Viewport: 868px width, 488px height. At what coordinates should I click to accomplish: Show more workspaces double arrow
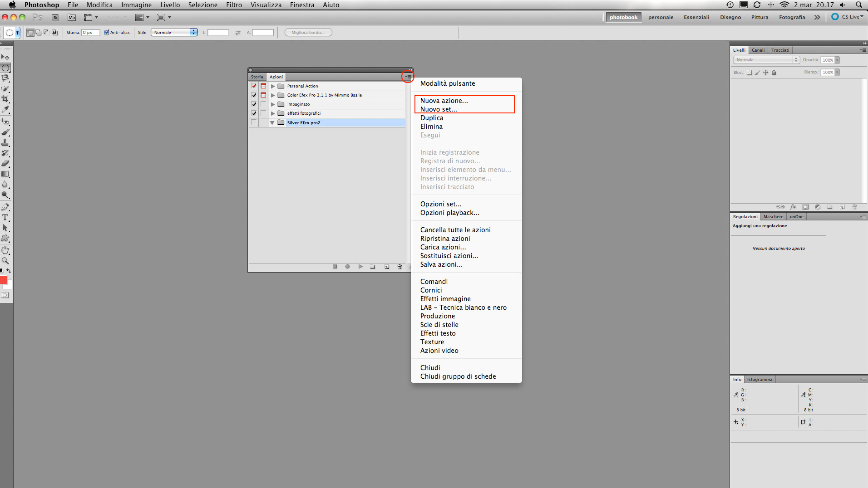[817, 17]
